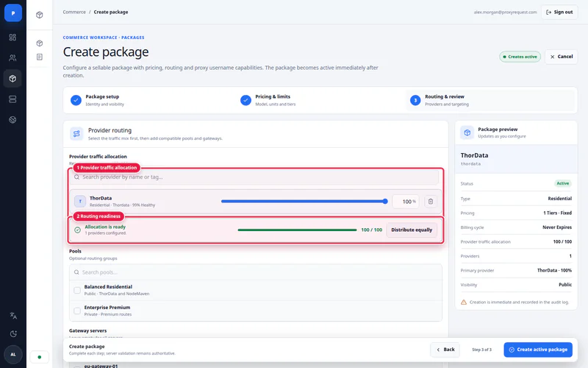The image size is (588, 368).
Task: Click the Gateway servers heading
Action: (87, 330)
